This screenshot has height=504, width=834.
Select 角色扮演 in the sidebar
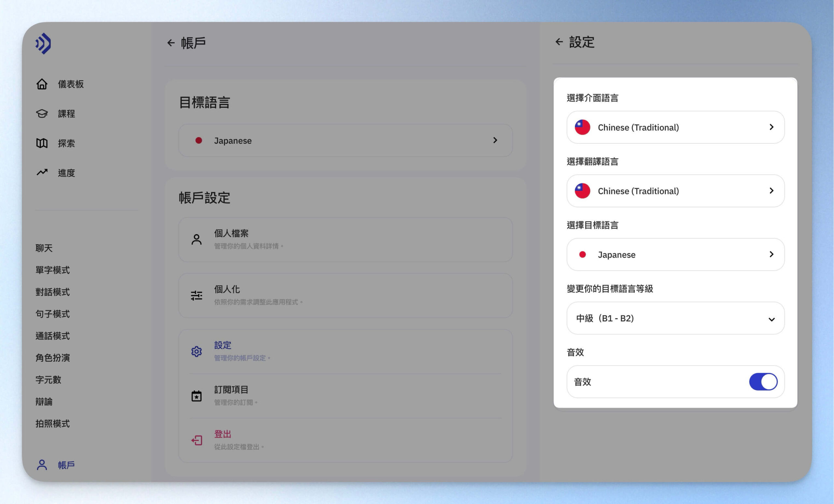click(x=53, y=358)
